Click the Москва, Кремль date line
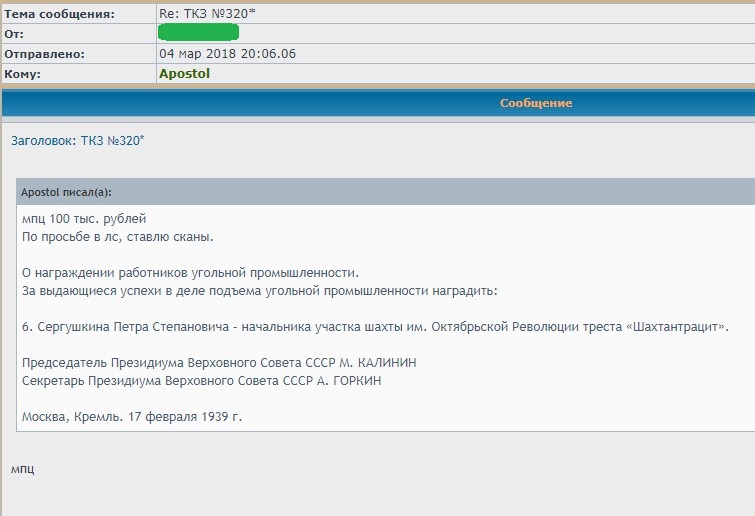Viewport: 755px width, 516px height. point(131,417)
